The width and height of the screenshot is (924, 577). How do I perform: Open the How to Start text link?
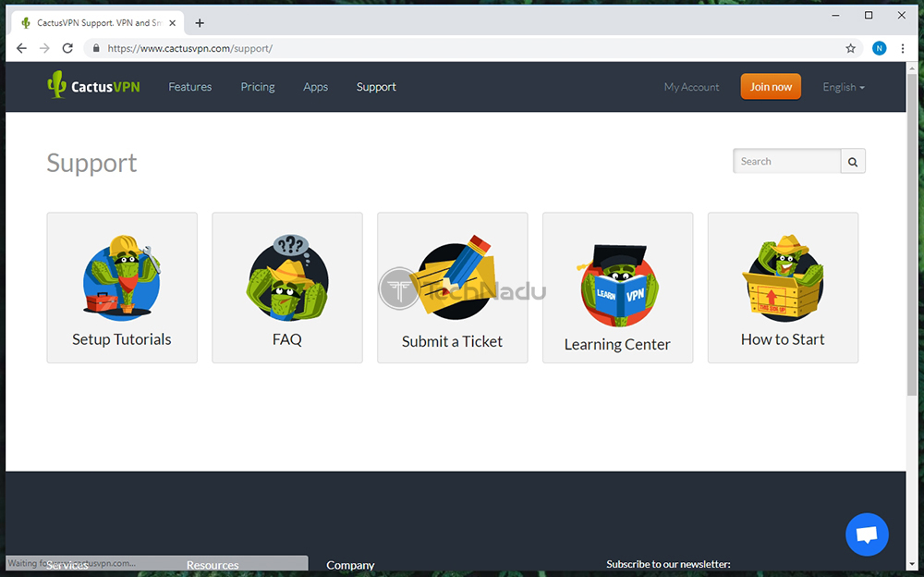783,339
